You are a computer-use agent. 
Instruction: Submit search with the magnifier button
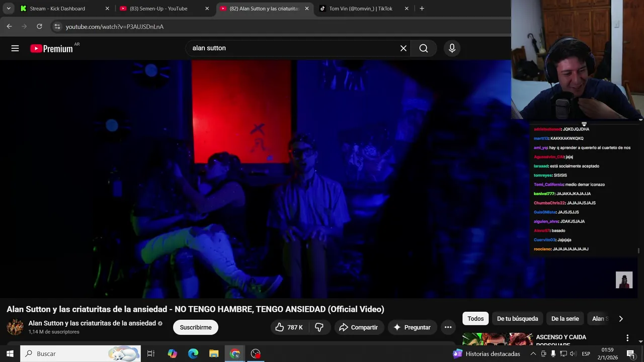424,48
